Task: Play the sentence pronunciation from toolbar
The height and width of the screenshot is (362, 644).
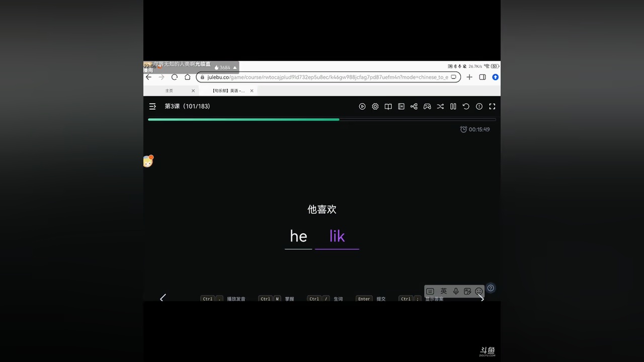Action: [362, 107]
